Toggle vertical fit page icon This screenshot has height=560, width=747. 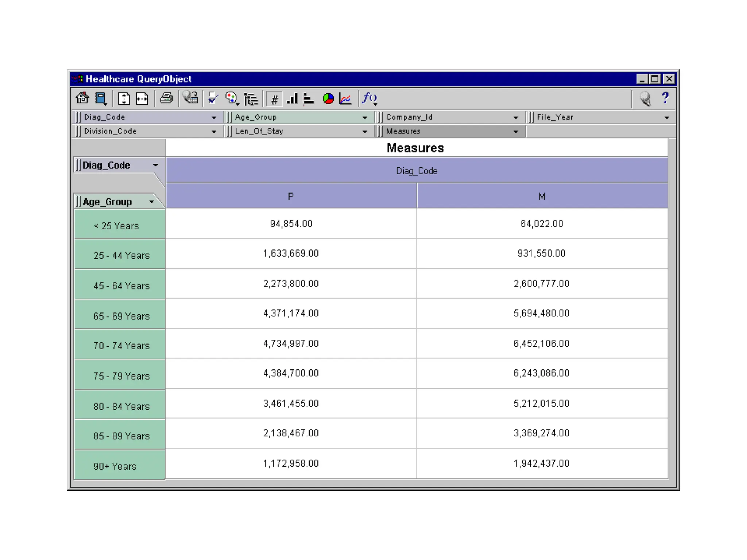124,98
